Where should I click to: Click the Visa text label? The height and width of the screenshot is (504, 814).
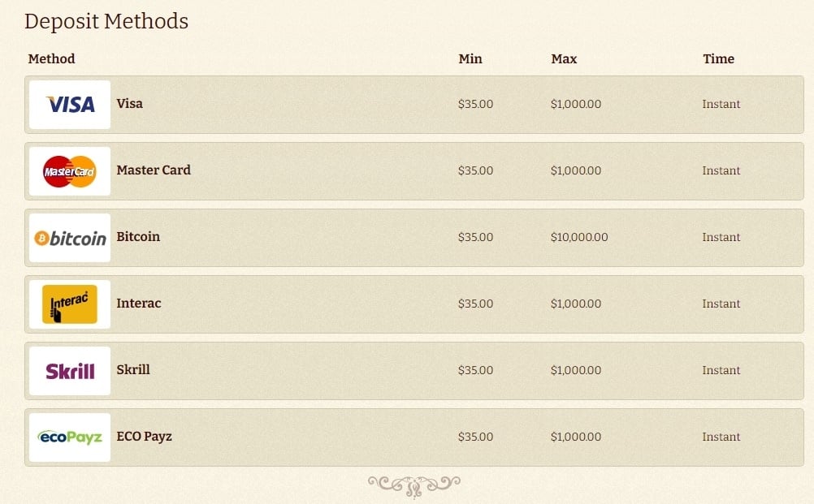tap(129, 104)
